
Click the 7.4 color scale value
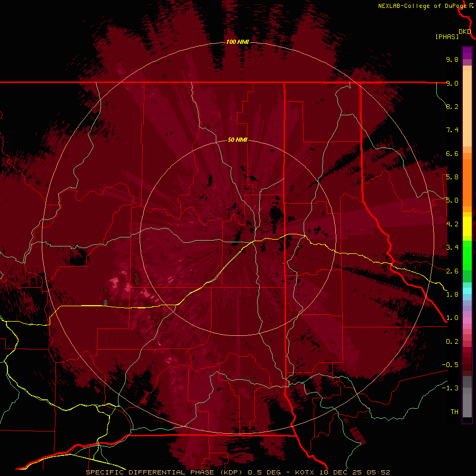click(452, 130)
